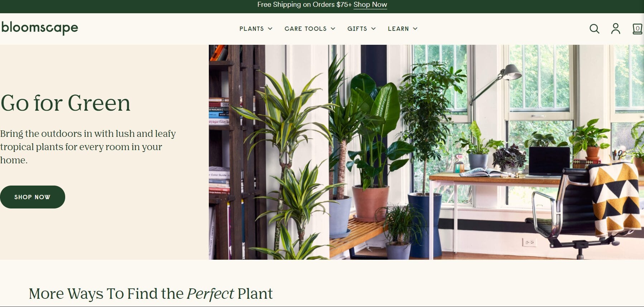644x307 pixels.
Task: Expand the chevron next to LEARN
Action: pos(415,29)
